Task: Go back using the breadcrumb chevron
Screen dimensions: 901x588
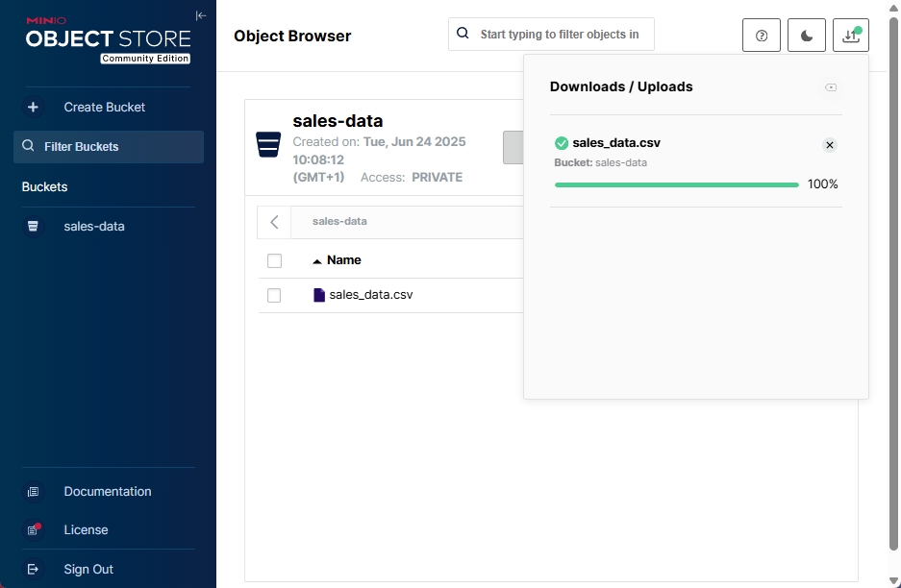Action: coord(275,222)
